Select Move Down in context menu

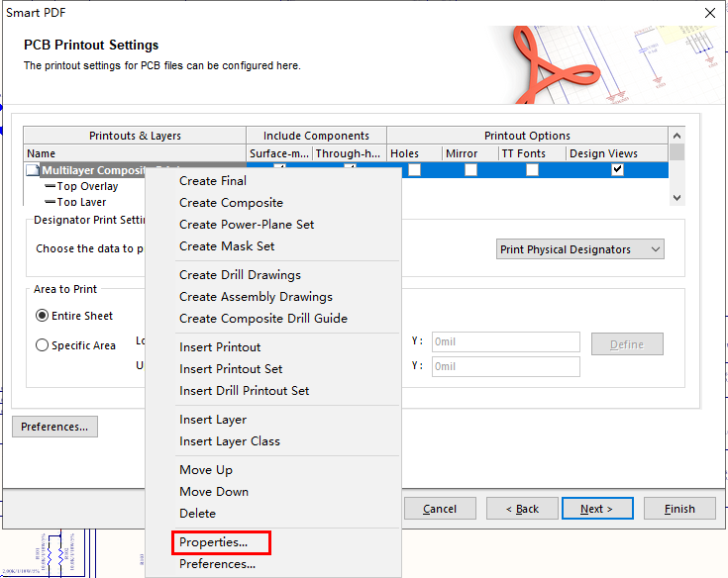click(x=214, y=492)
